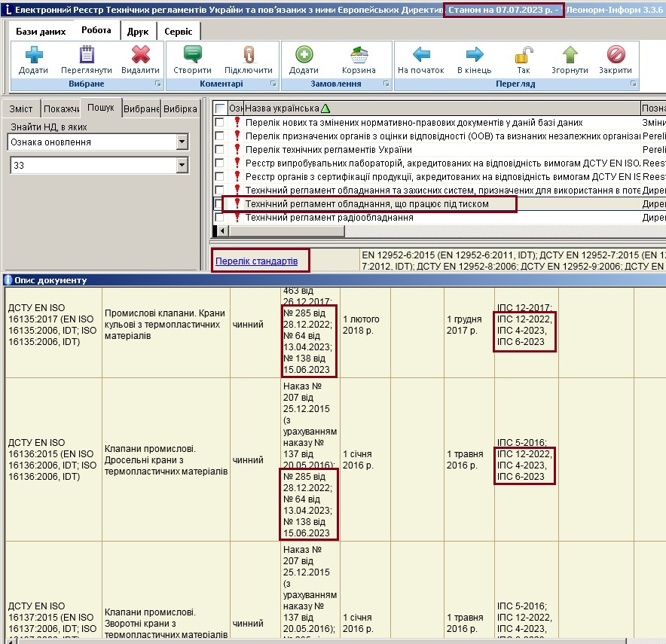Click Згорнути green up arrow
This screenshot has height=644, width=666.
[x=570, y=54]
